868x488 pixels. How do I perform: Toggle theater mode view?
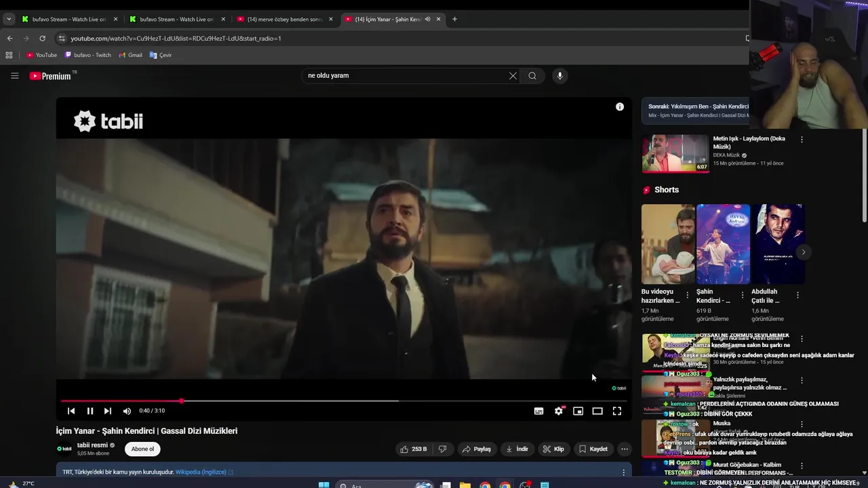[597, 411]
